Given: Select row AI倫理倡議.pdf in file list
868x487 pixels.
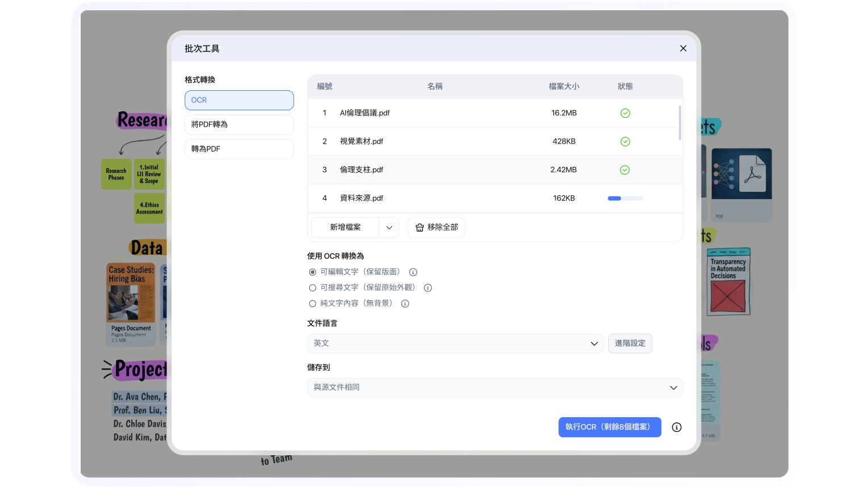Looking at the screenshot, I should (x=495, y=113).
